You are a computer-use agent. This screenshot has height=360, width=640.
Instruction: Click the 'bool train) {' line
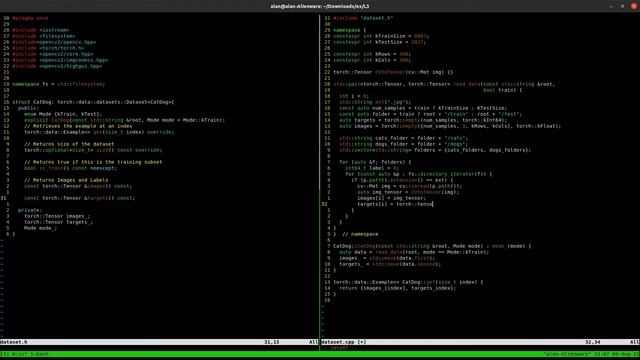click(x=502, y=90)
